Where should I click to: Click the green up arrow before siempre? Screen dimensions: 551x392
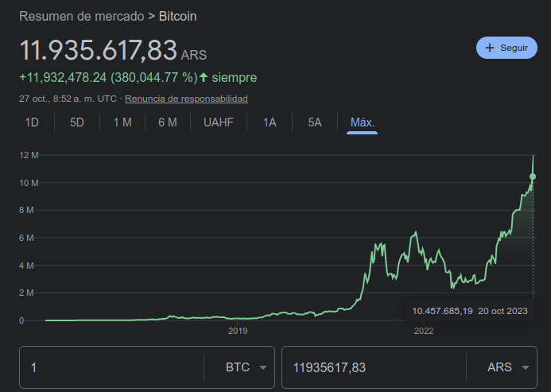click(x=204, y=77)
